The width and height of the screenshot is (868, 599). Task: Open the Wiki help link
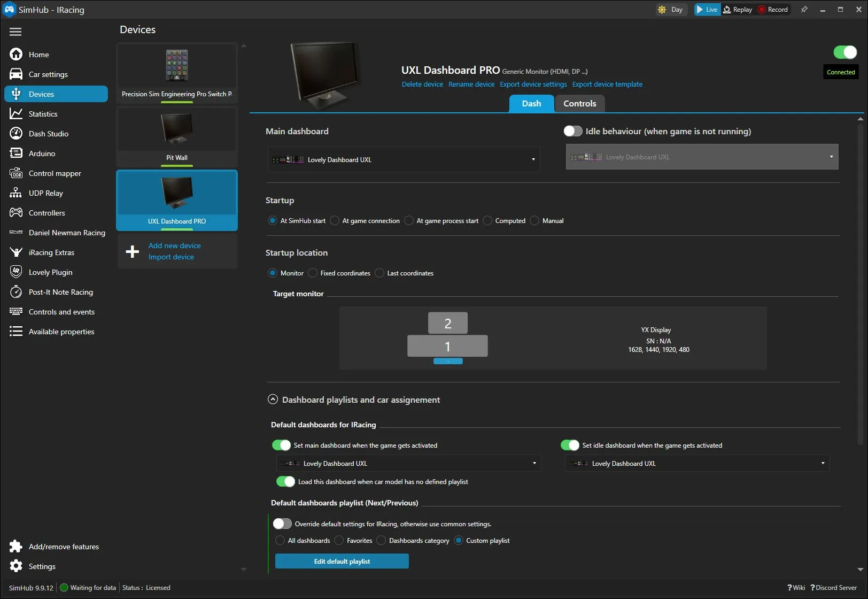tap(796, 587)
